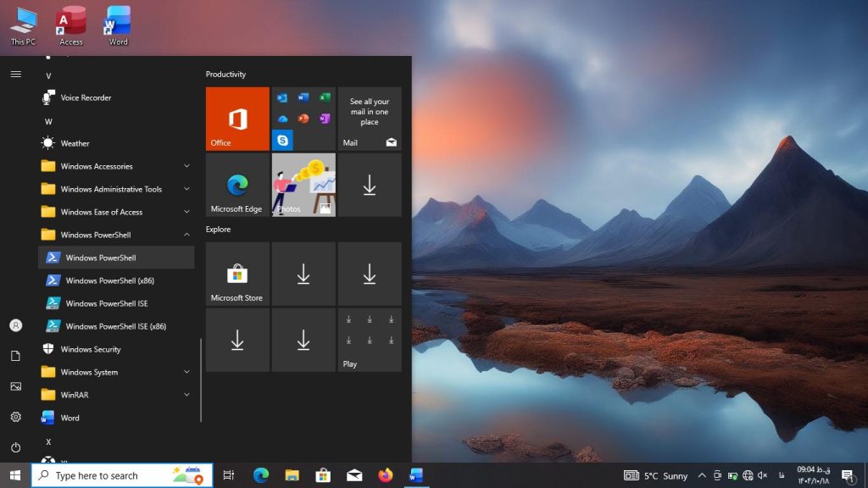This screenshot has height=488, width=868.
Task: Open the Access desktop shortcut
Action: 71,25
